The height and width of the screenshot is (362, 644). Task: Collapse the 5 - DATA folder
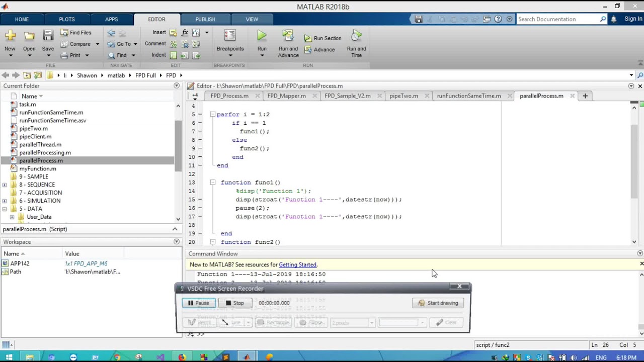click(x=5, y=209)
